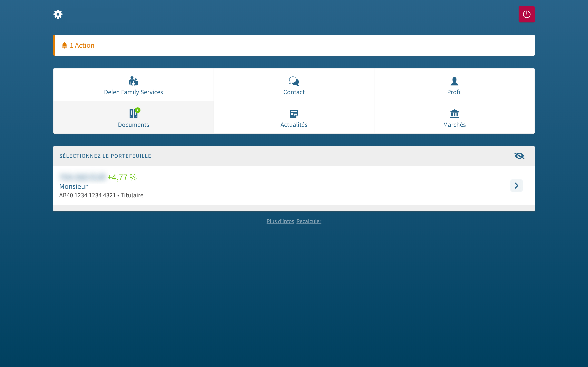Open the settings gear icon

[58, 14]
